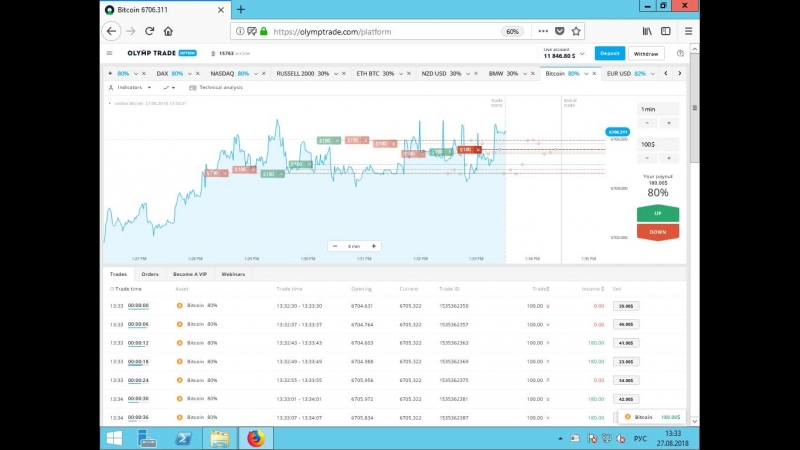Click the plus icon to add asset tab
The width and height of the screenshot is (800, 450).
pos(110,73)
